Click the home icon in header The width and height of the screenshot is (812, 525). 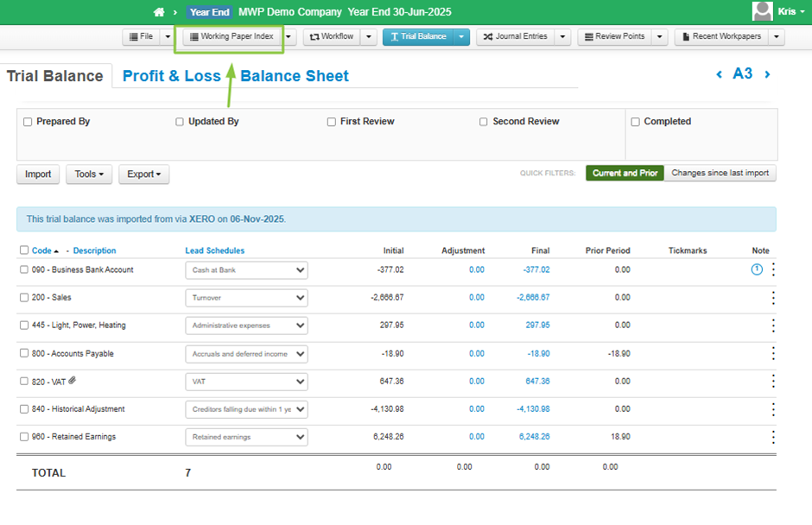[158, 12]
